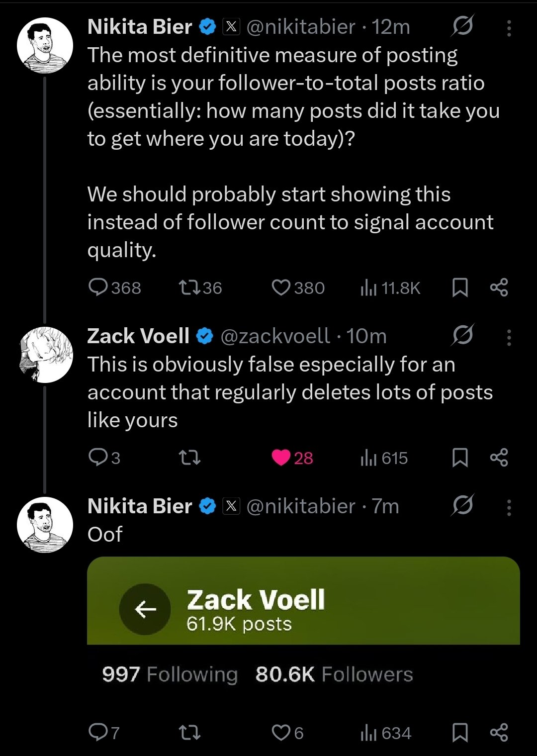Viewport: 537px width, 756px height.
Task: Open more options for first post
Action: (x=509, y=28)
